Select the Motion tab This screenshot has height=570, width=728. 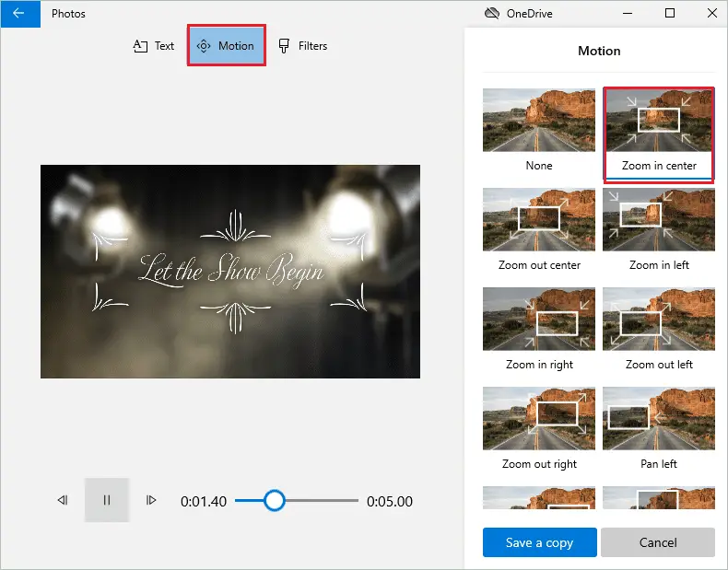tap(227, 46)
